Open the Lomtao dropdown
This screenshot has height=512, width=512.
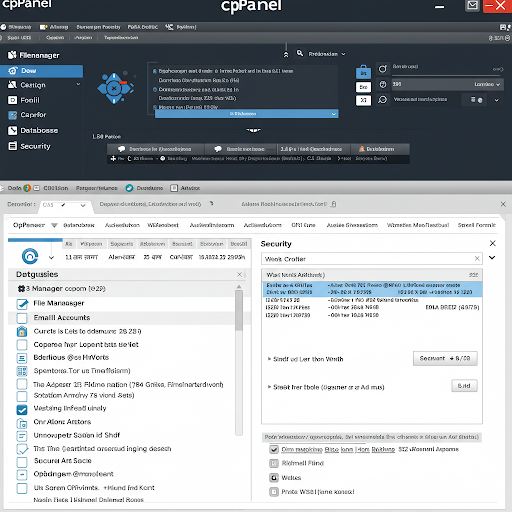pos(487,84)
